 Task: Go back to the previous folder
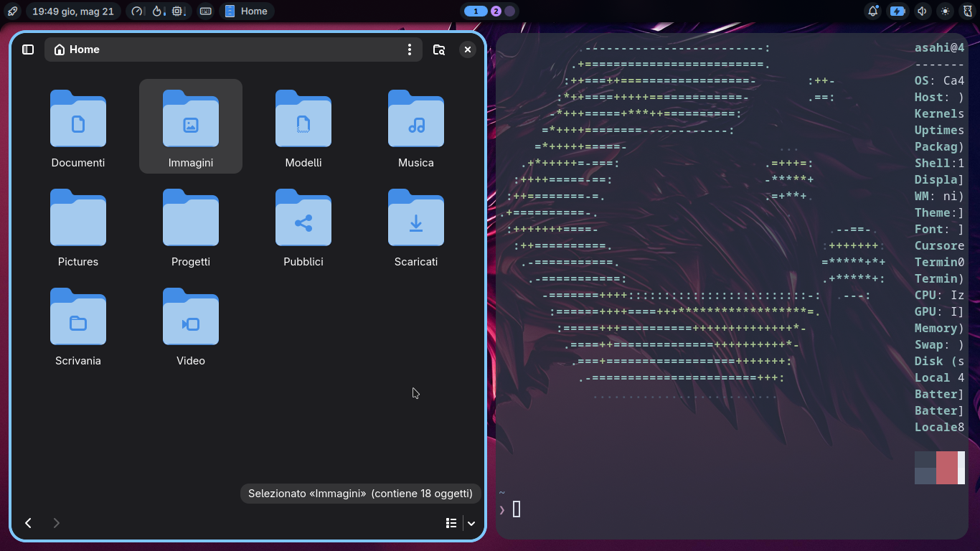click(29, 523)
